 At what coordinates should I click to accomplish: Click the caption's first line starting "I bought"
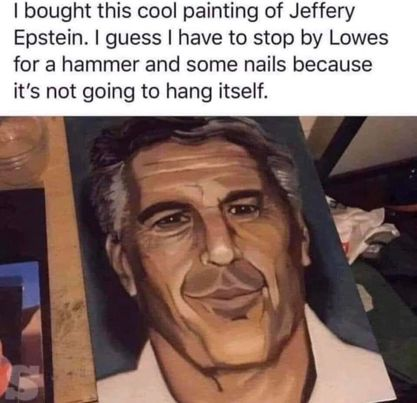pyautogui.click(x=184, y=13)
